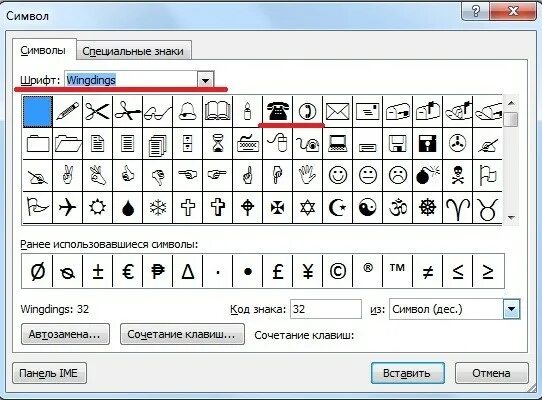Select the open folder symbol
This screenshot has height=400, width=542.
[x=68, y=143]
